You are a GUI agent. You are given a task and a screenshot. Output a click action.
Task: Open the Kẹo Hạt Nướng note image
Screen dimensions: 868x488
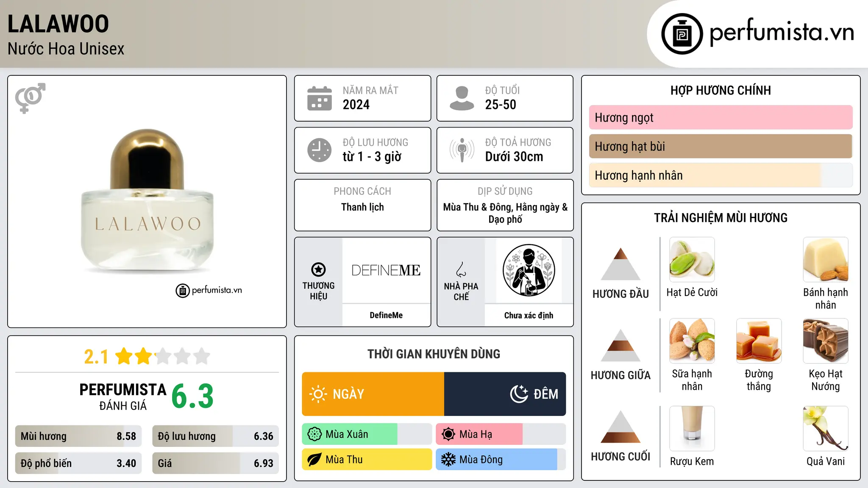(826, 341)
